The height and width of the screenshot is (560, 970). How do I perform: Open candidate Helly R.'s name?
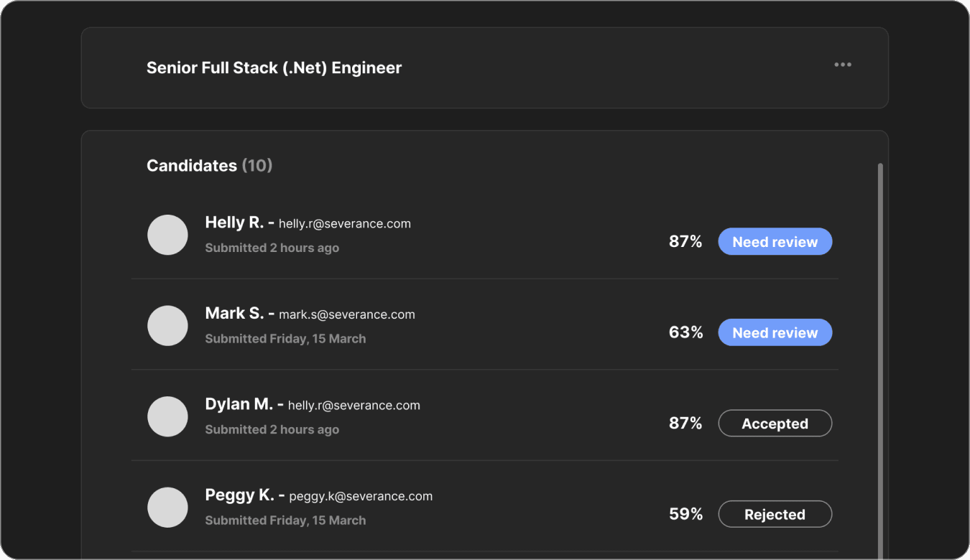coord(234,223)
